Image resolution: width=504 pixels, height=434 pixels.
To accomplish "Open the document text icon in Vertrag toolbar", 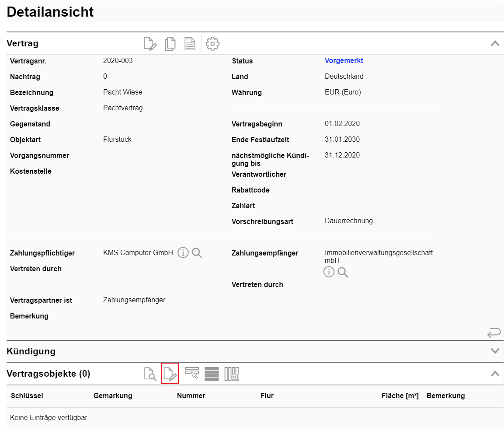I will point(190,44).
